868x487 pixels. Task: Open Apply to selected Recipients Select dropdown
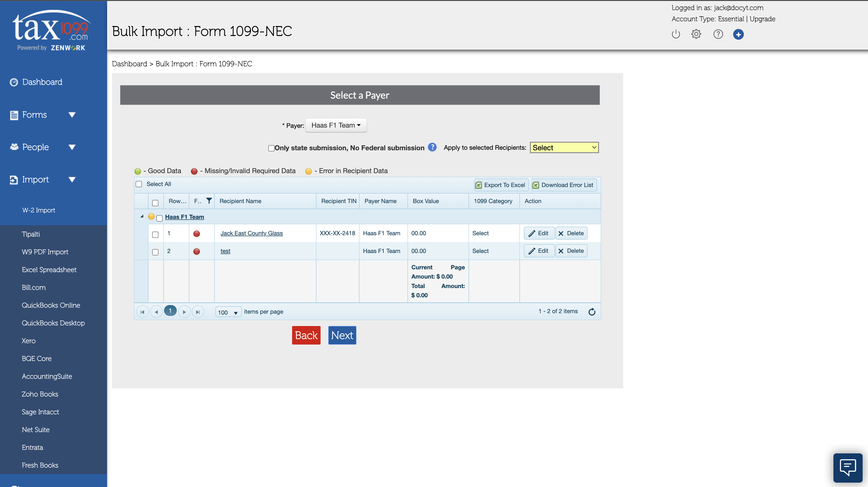pyautogui.click(x=564, y=148)
